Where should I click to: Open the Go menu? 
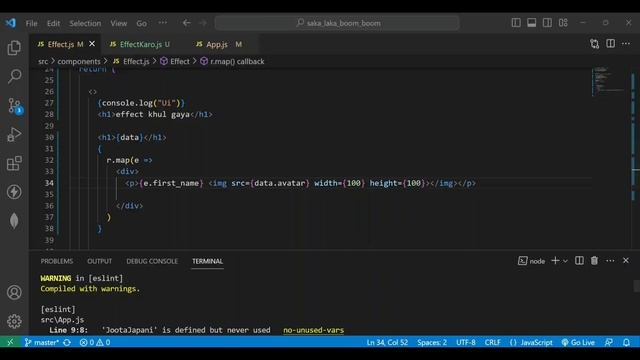(x=141, y=23)
